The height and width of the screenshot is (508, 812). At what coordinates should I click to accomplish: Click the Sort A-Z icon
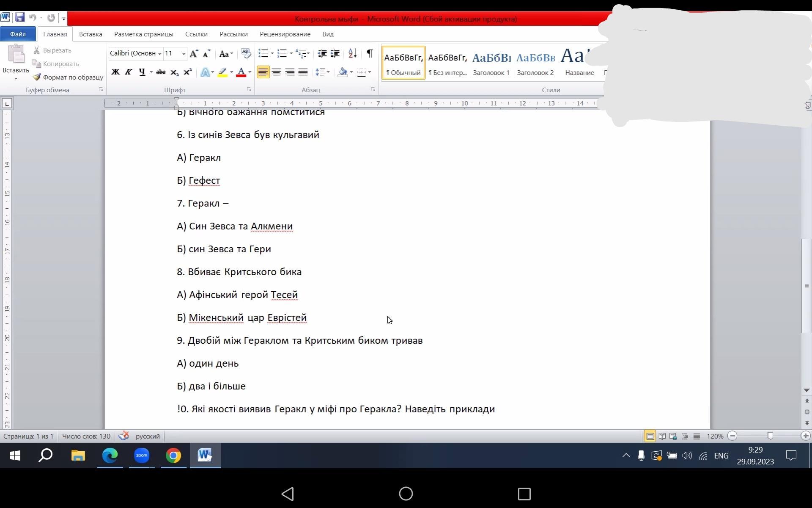click(x=352, y=53)
